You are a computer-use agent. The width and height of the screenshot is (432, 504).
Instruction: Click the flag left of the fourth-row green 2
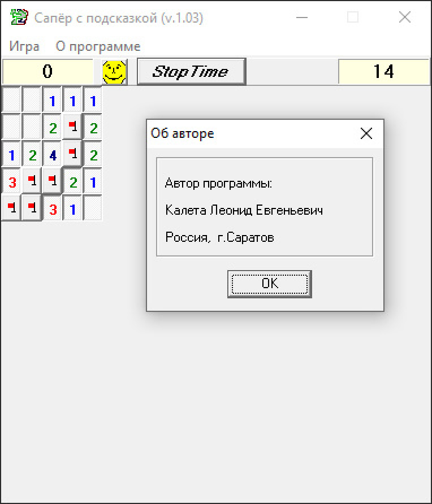pos(53,181)
